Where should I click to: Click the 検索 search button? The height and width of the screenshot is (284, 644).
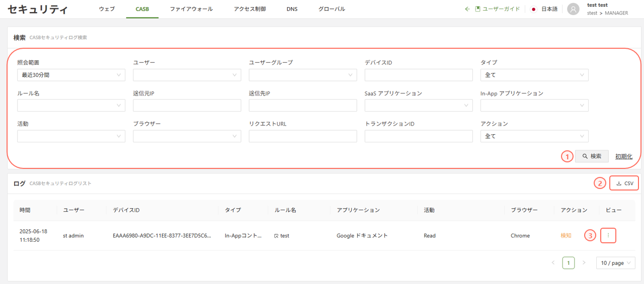(592, 156)
